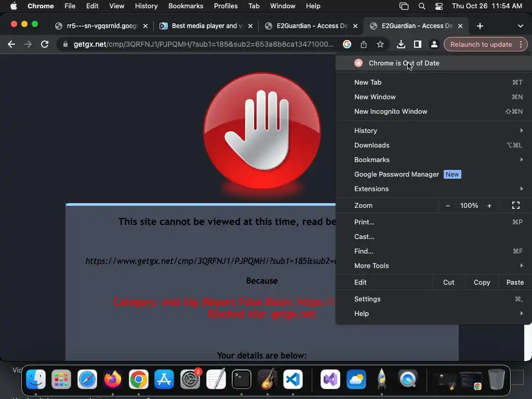The height and width of the screenshot is (399, 532).
Task: Click the site lock icon
Action: 65,45
